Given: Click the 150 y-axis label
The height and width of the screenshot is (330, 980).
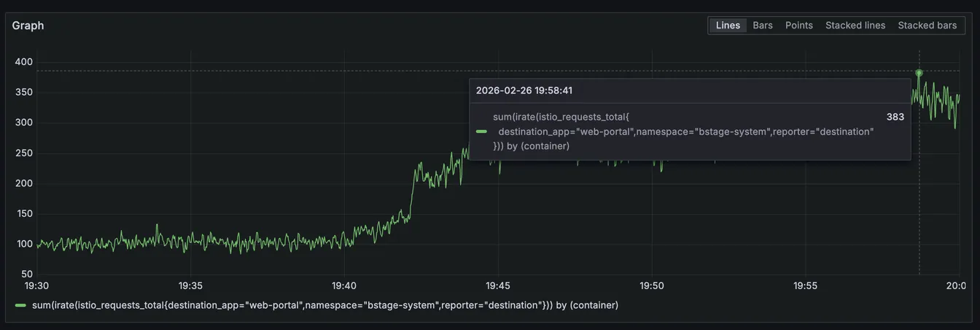Looking at the screenshot, I should click(x=23, y=213).
